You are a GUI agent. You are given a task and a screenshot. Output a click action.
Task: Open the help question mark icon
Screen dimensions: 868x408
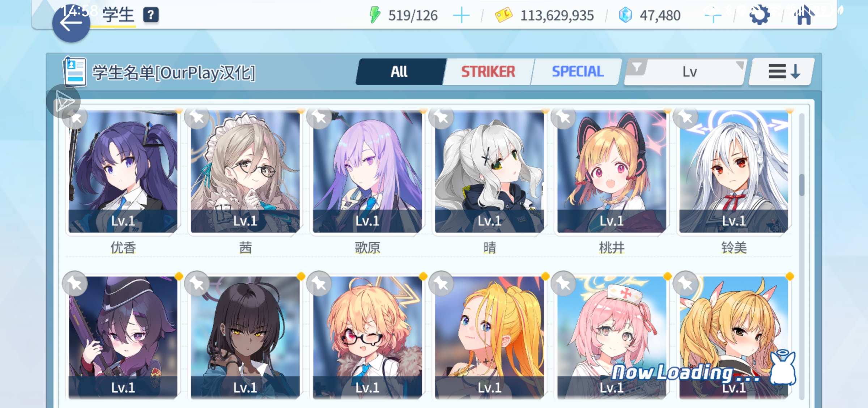pyautogui.click(x=151, y=15)
